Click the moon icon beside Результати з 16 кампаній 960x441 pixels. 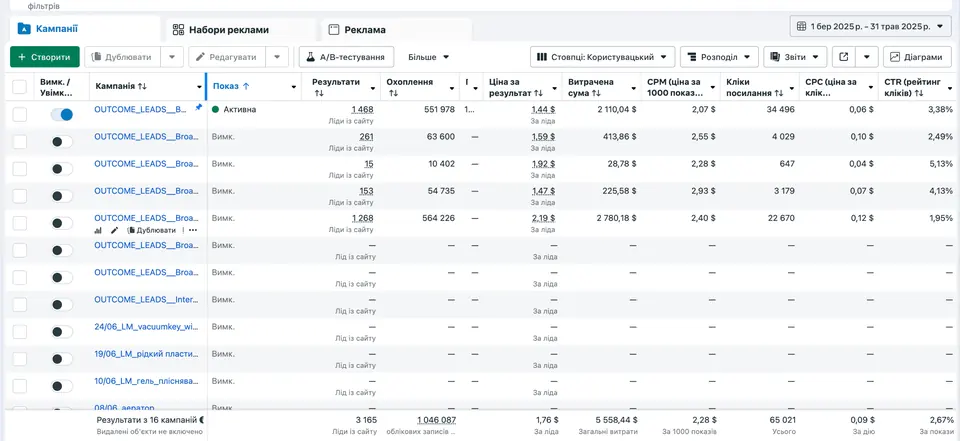tap(202, 420)
